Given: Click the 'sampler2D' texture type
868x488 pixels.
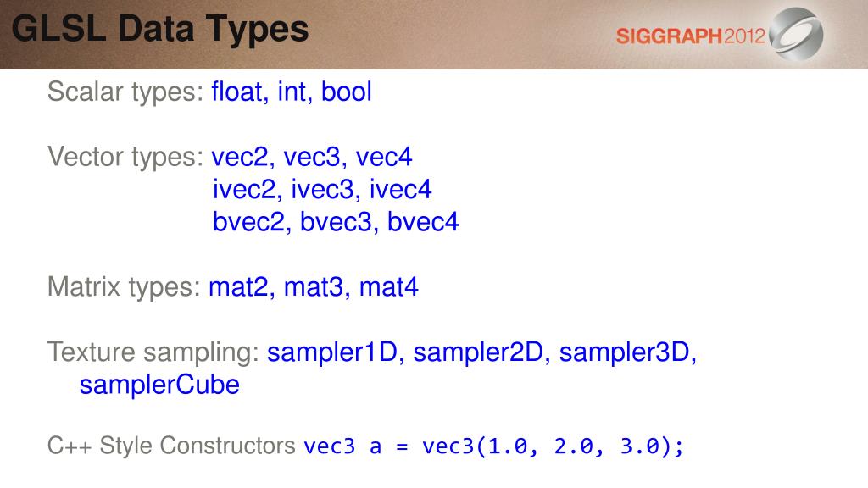Looking at the screenshot, I should click(x=478, y=352).
